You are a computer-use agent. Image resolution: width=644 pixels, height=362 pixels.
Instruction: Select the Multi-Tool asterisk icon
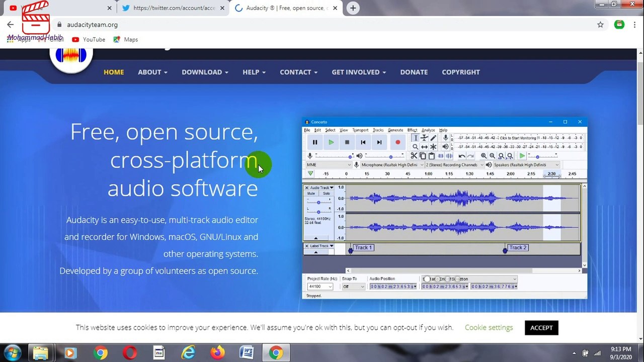pos(433,147)
